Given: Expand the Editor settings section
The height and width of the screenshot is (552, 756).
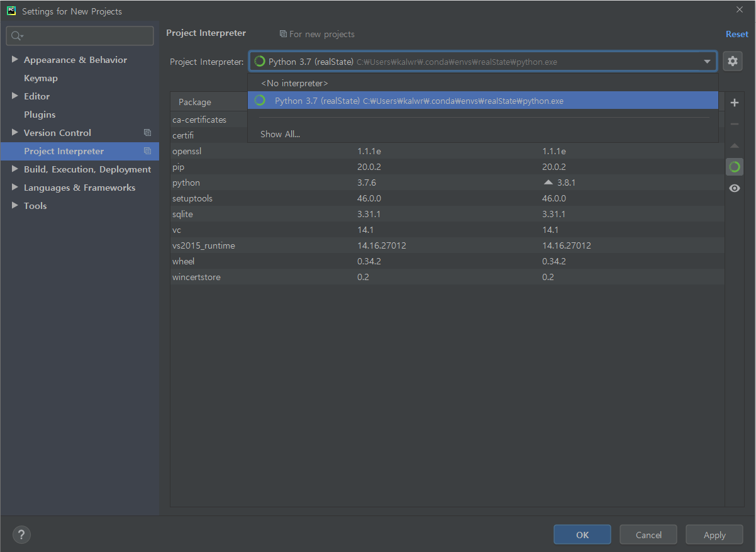Looking at the screenshot, I should pos(15,96).
